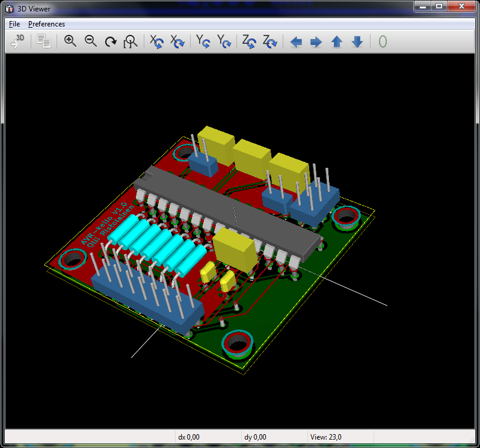Maximize the 3D Viewer window
The width and height of the screenshot is (480, 448).
tap(440, 6)
